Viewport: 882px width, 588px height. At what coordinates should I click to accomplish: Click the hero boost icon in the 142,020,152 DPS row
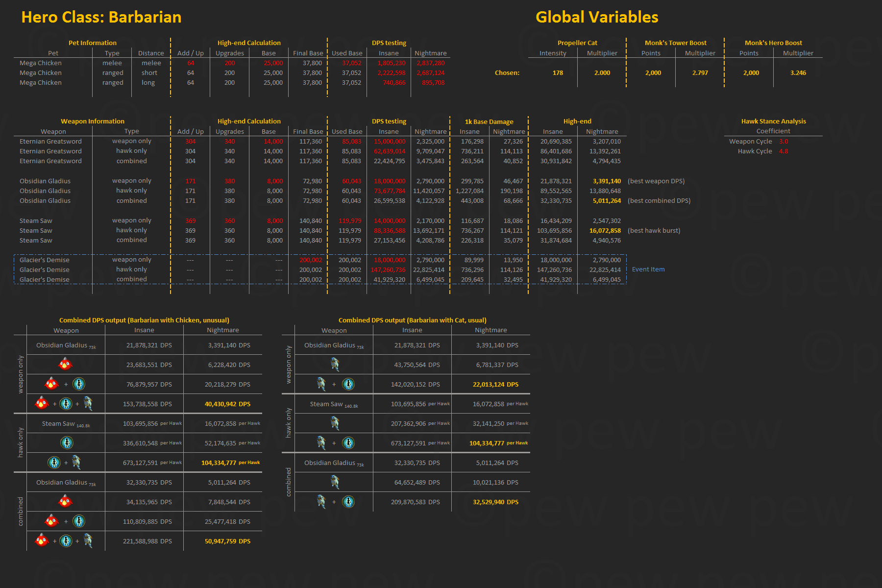click(x=348, y=384)
